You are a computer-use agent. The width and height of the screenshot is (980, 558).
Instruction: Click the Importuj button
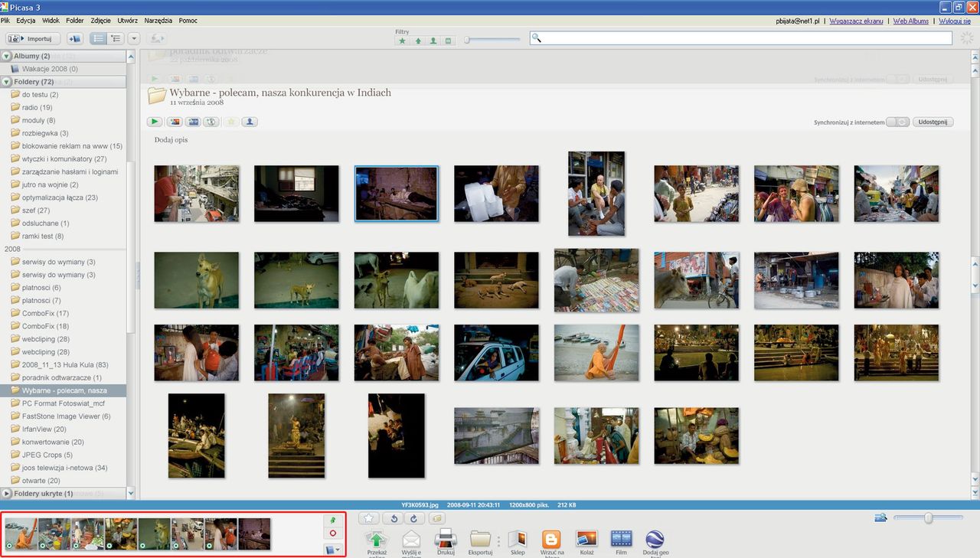34,38
